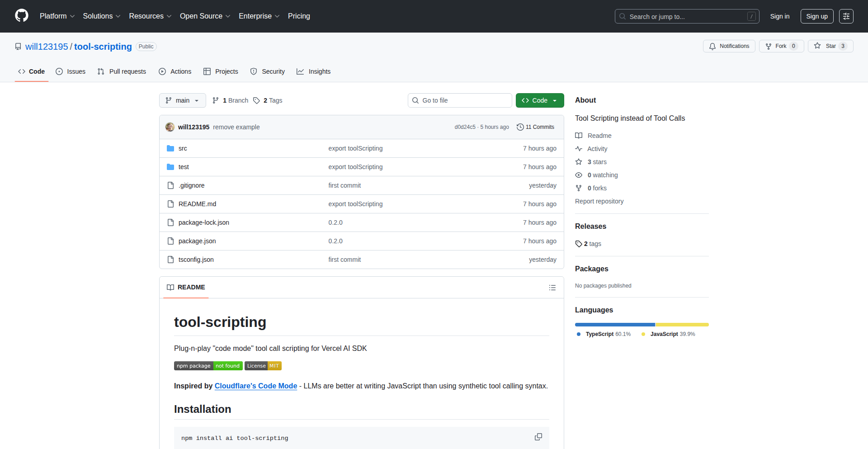
Task: Expand the Open Source menu
Action: pyautogui.click(x=205, y=16)
